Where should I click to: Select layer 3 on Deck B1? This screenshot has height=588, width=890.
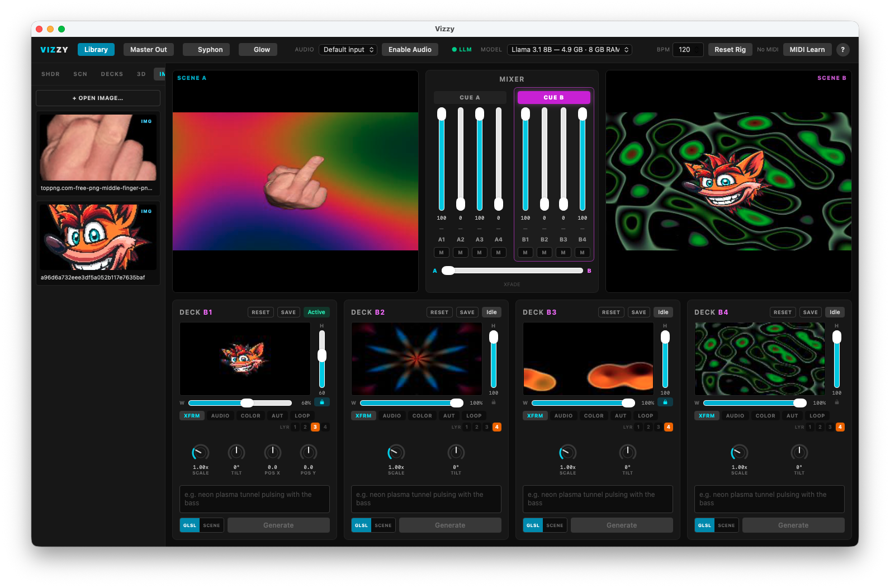[315, 427]
